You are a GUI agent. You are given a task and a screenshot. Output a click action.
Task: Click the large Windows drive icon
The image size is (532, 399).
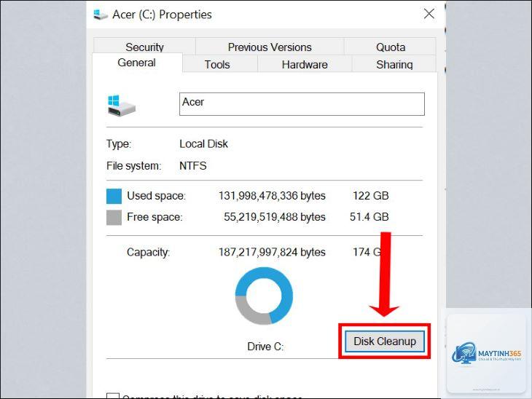coord(122,106)
